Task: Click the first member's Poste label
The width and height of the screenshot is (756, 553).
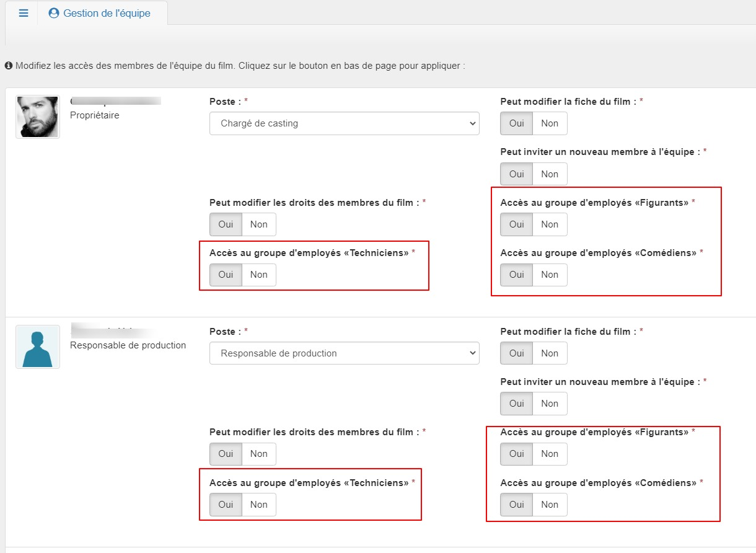Action: coord(229,101)
